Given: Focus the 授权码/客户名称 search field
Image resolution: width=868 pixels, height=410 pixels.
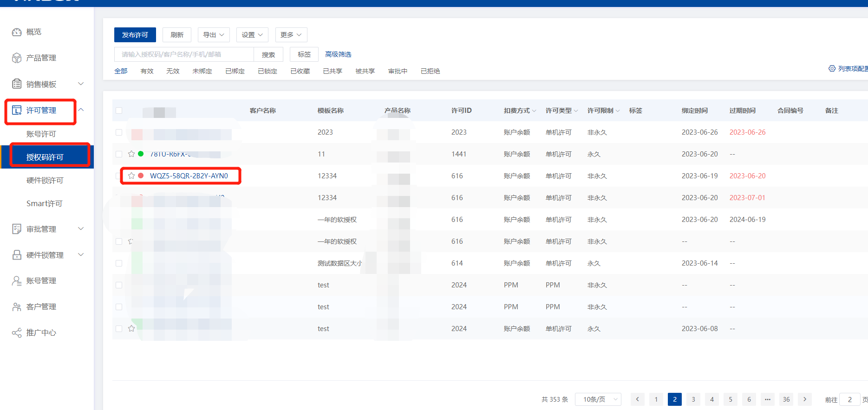Looking at the screenshot, I should [x=184, y=54].
